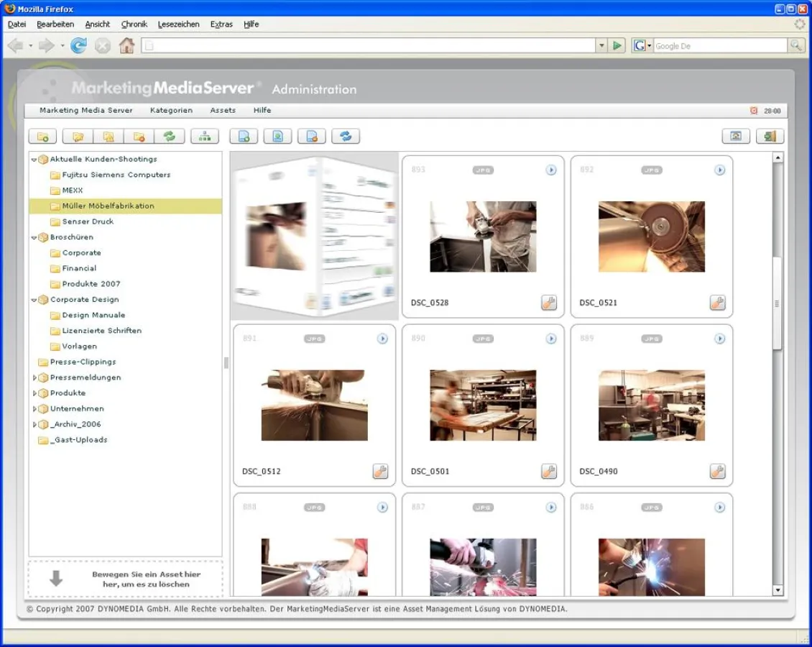Click the delete folder icon with red badge
The width and height of the screenshot is (812, 647).
pyautogui.click(x=139, y=136)
